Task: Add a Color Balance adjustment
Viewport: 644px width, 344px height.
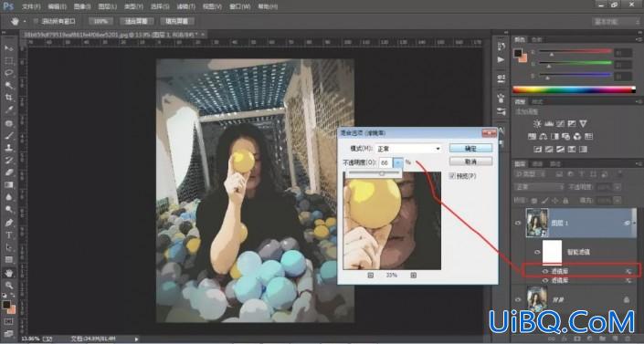Action: (544, 136)
